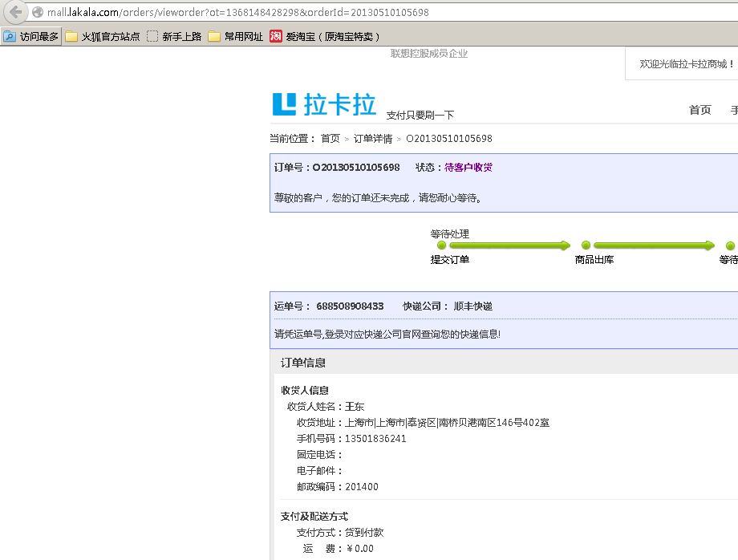Open the 访问最多 bookmarks folder
The width and height of the screenshot is (738, 560).
(31, 36)
